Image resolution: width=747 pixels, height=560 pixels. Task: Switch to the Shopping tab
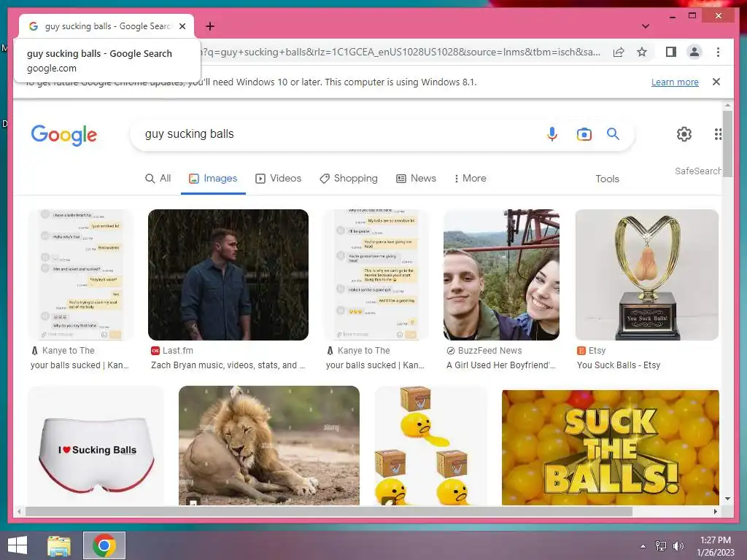[x=348, y=179]
